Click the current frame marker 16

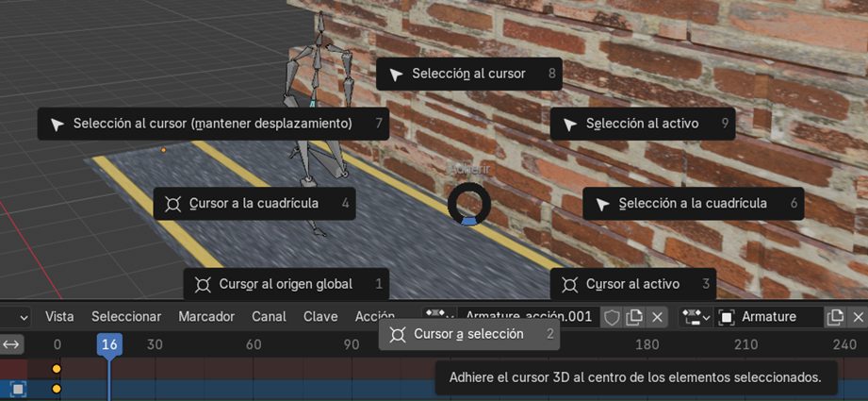(x=109, y=344)
